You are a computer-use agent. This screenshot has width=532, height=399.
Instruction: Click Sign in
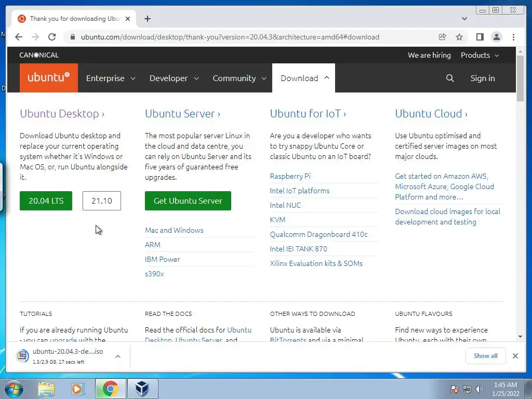point(483,78)
